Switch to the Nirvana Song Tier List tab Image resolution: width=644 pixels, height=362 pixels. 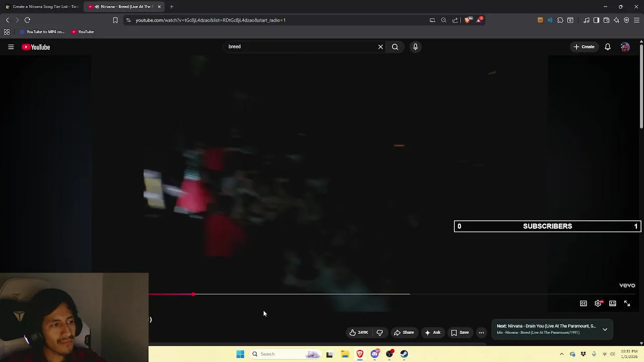click(x=42, y=7)
